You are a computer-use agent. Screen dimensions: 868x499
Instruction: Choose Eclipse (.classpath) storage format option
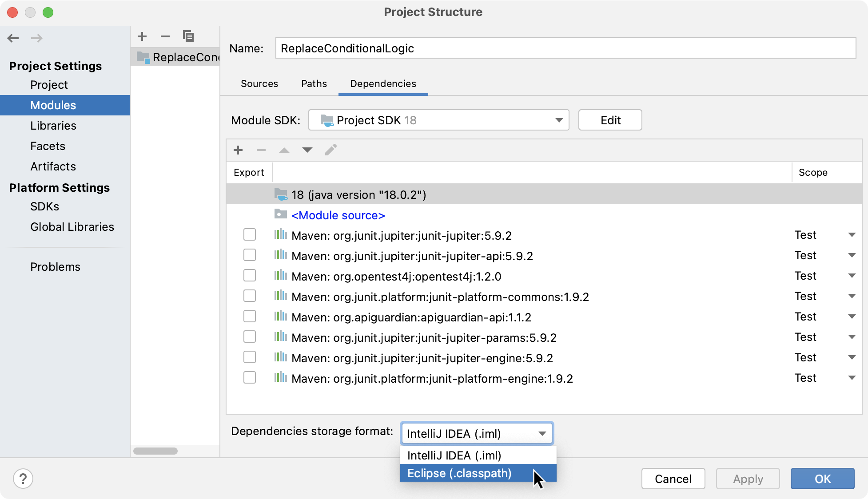tap(459, 473)
